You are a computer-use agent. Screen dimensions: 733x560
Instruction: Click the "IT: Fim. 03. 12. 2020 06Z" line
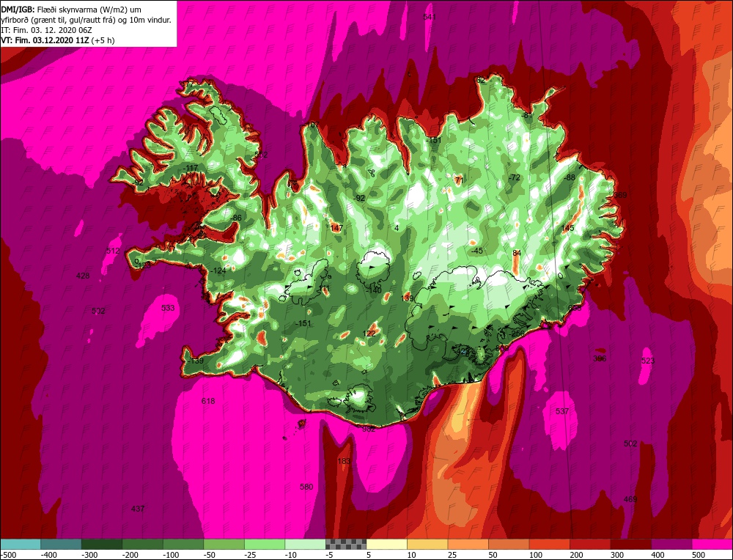pyautogui.click(x=47, y=30)
